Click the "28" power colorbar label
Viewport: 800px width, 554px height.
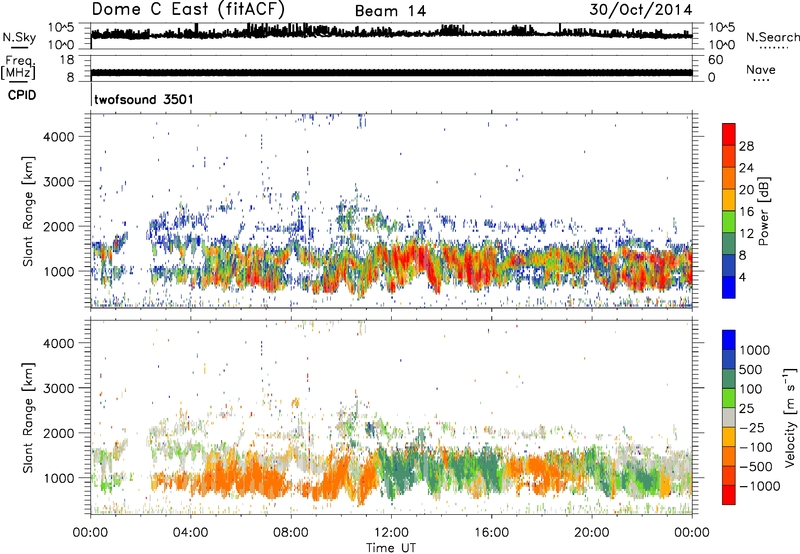(746, 146)
